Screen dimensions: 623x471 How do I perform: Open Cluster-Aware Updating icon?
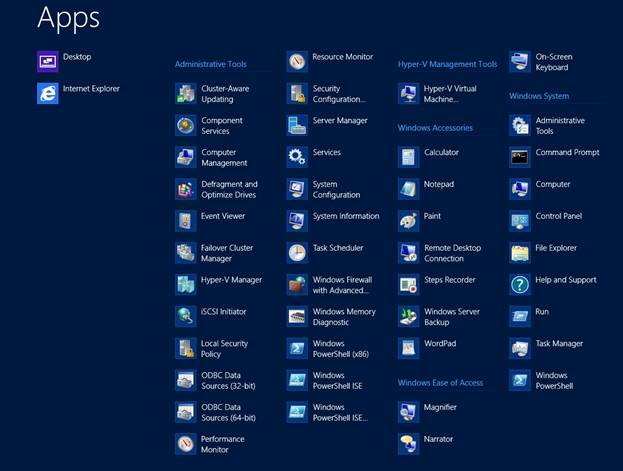coord(186,93)
